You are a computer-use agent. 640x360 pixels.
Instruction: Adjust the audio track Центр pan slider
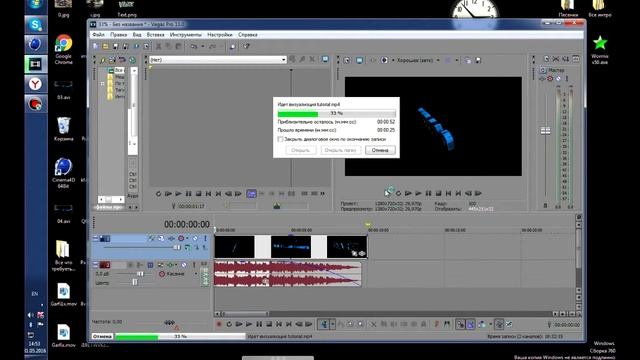coord(135,282)
